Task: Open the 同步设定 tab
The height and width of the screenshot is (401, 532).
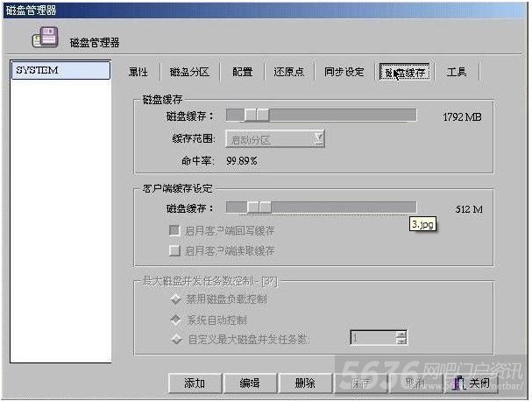Action: point(344,72)
